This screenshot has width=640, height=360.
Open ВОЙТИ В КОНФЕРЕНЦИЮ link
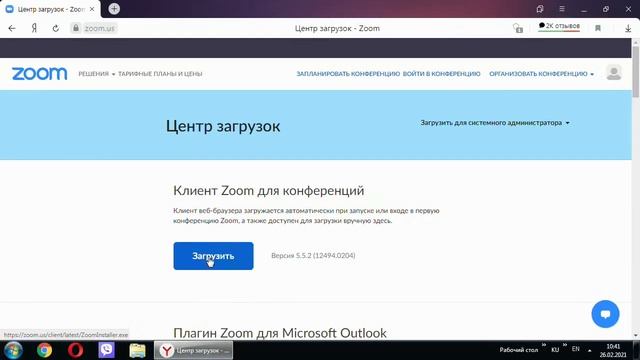coord(441,74)
